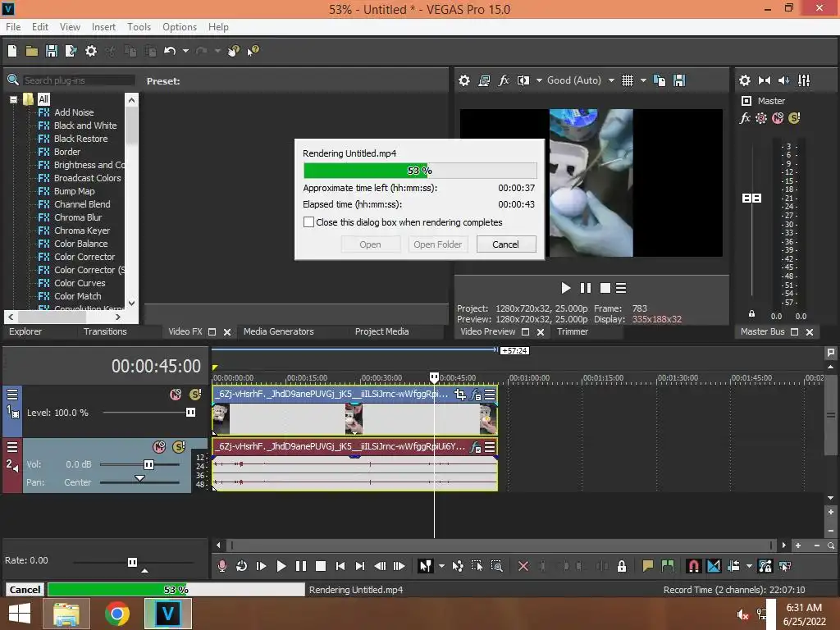Open the File menu
Screen dimensions: 840x630
click(13, 27)
